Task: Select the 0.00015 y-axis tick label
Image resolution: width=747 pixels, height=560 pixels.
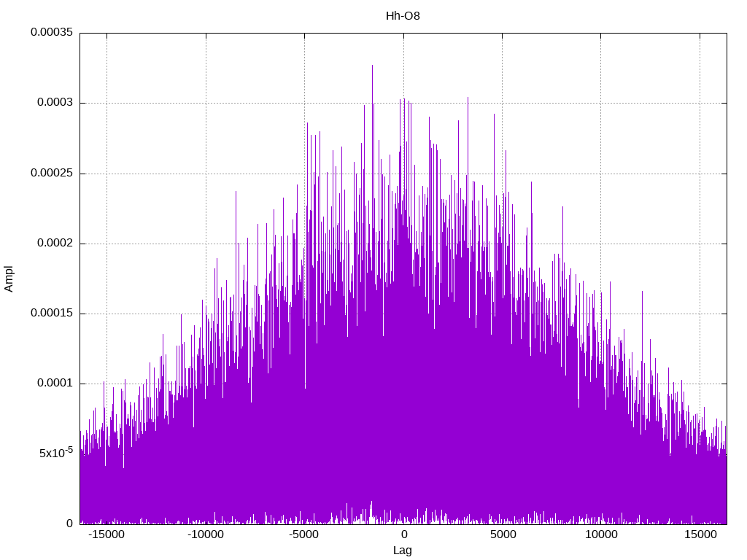Action: (x=51, y=314)
